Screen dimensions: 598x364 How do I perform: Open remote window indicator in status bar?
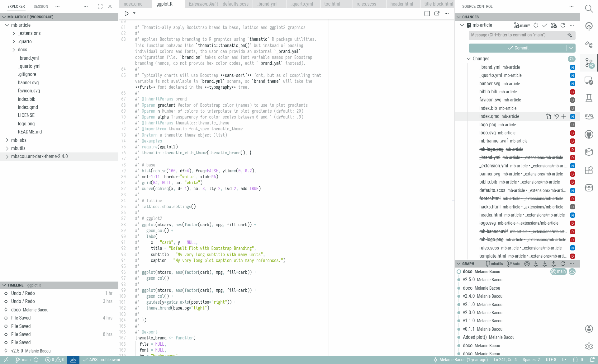click(6, 360)
